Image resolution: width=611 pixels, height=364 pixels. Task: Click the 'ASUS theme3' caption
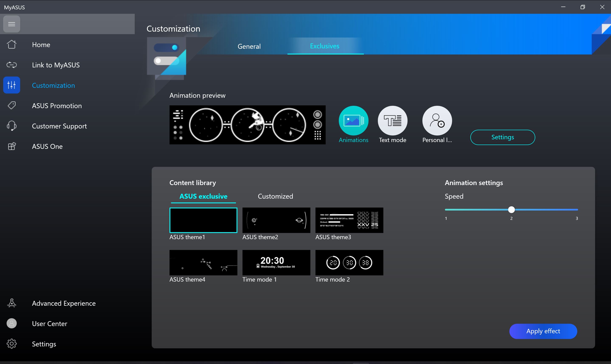[333, 237]
